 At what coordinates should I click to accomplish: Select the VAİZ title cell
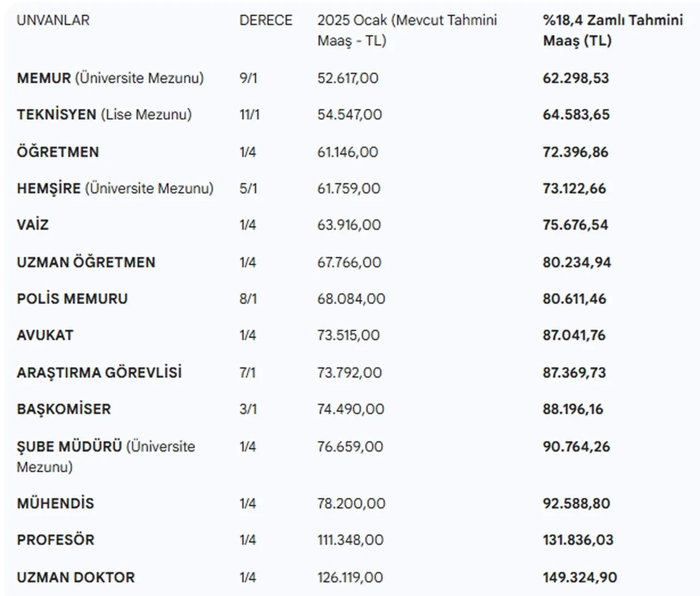click(x=33, y=225)
